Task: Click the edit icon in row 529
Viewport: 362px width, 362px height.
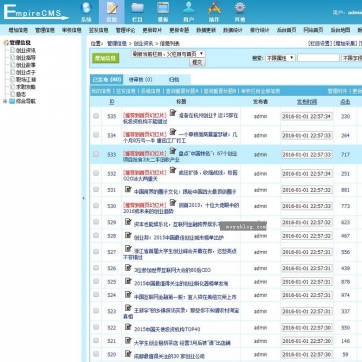Action: click(x=128, y=221)
